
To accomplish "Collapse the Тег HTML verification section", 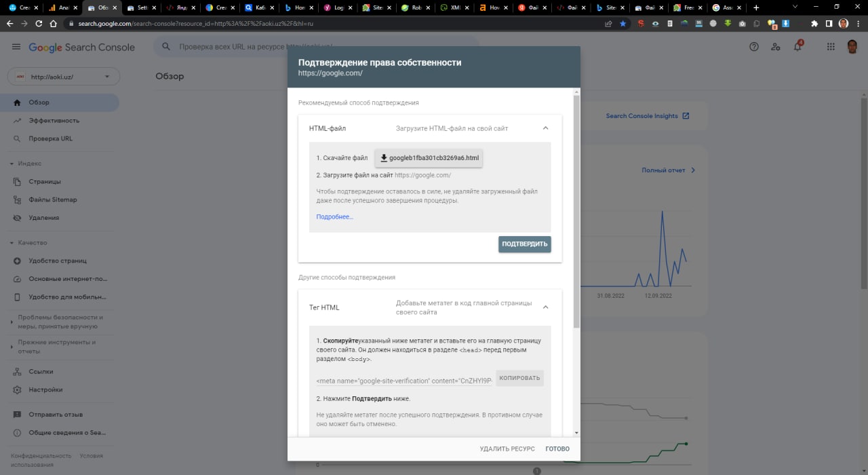I will [x=546, y=307].
